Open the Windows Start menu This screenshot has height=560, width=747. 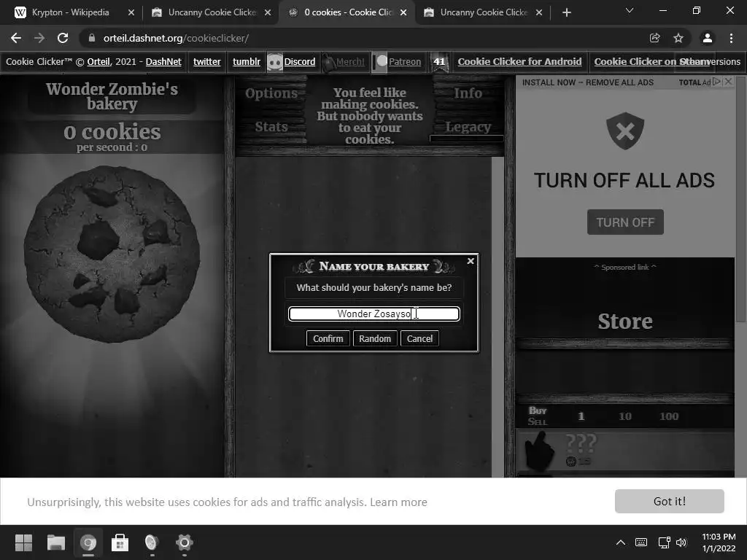click(x=23, y=542)
